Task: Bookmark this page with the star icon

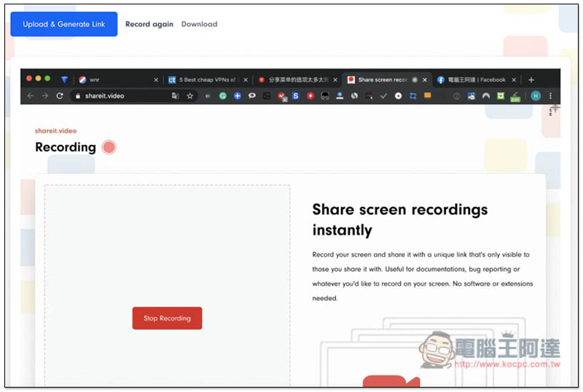Action: point(190,96)
